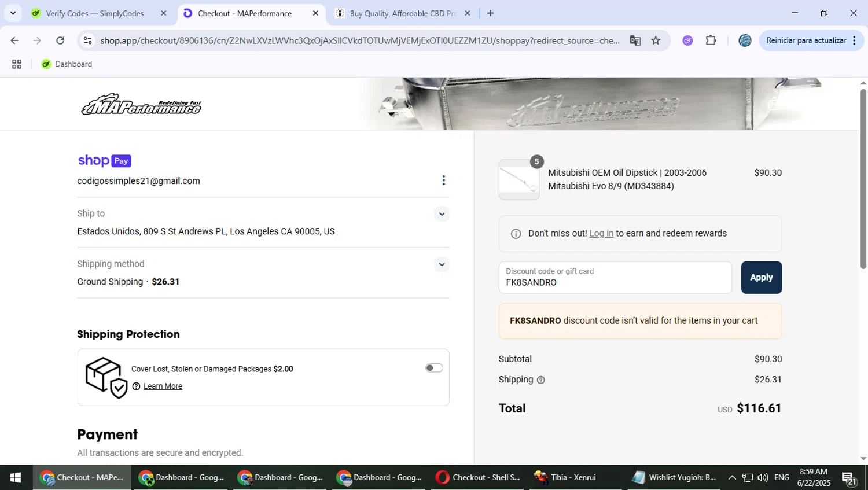Open Chrome three-dot menu
This screenshot has height=490, width=868.
855,40
